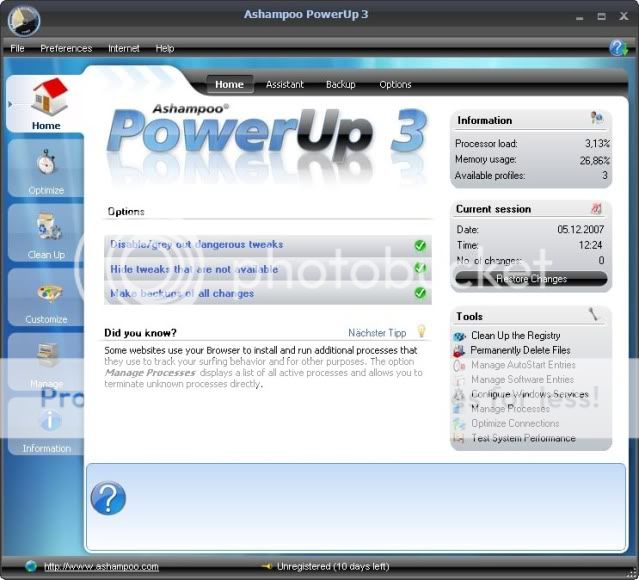Switch to the Assistant tab
The image size is (639, 580).
tap(285, 85)
